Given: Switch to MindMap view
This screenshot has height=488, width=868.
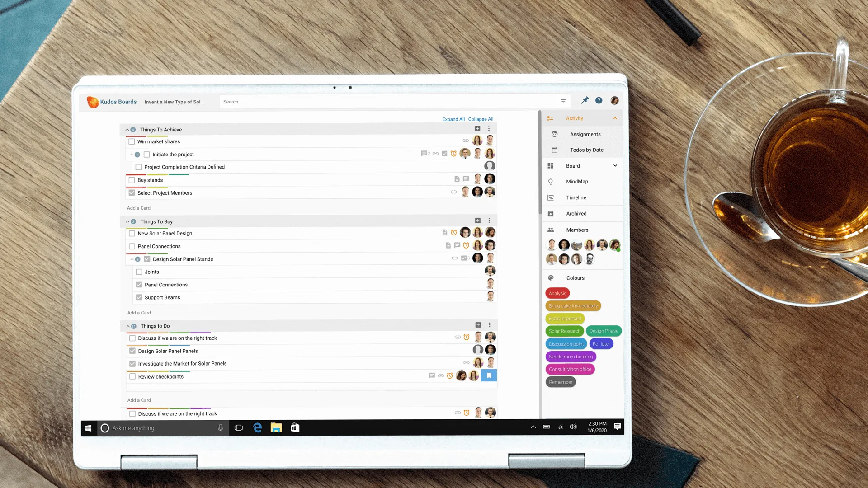Looking at the screenshot, I should [x=577, y=182].
